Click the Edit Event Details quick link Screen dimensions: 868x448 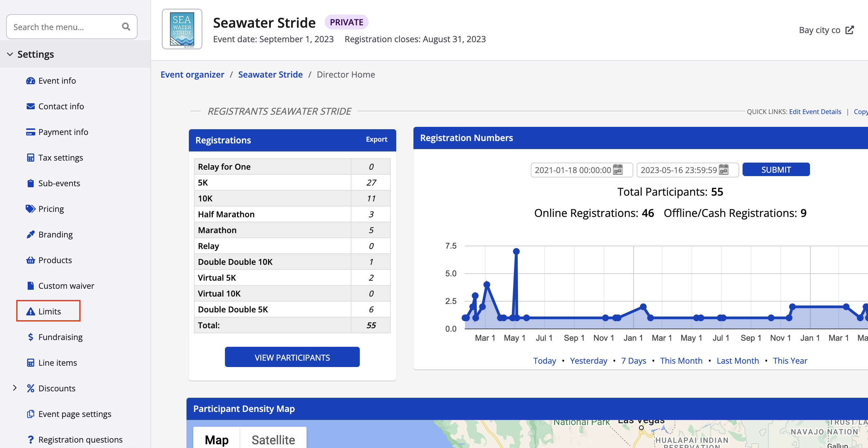pos(815,112)
